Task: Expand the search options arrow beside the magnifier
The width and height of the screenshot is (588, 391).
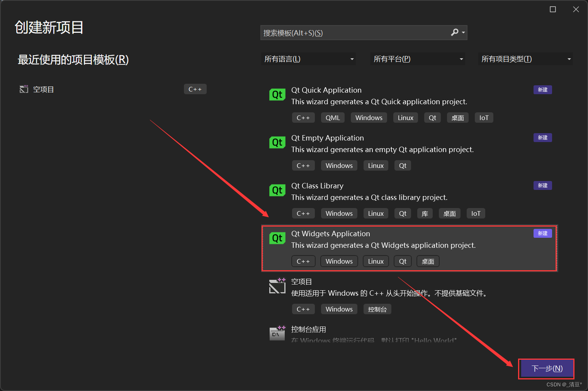Action: (x=463, y=33)
